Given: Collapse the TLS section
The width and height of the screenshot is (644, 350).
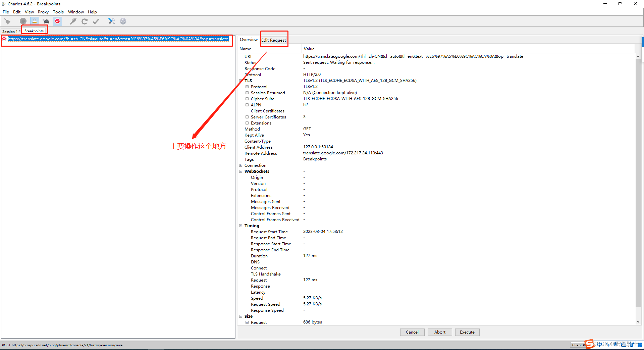Looking at the screenshot, I should [x=240, y=81].
